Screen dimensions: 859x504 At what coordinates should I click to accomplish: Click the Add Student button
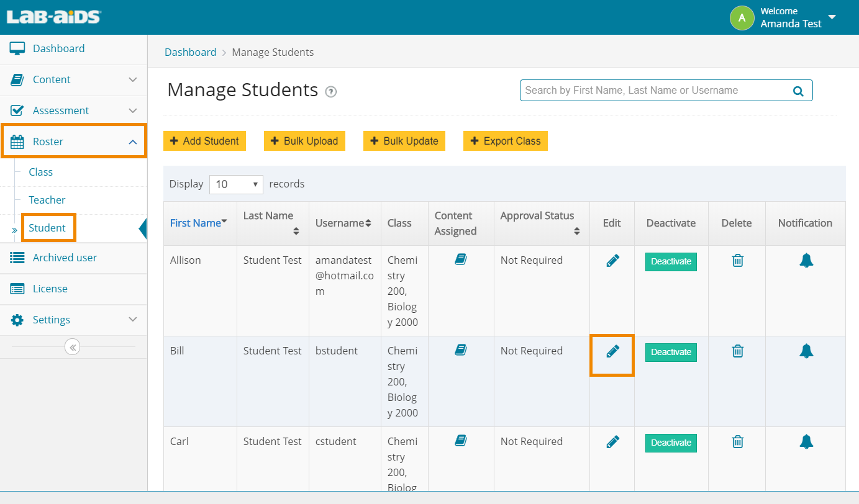(204, 141)
